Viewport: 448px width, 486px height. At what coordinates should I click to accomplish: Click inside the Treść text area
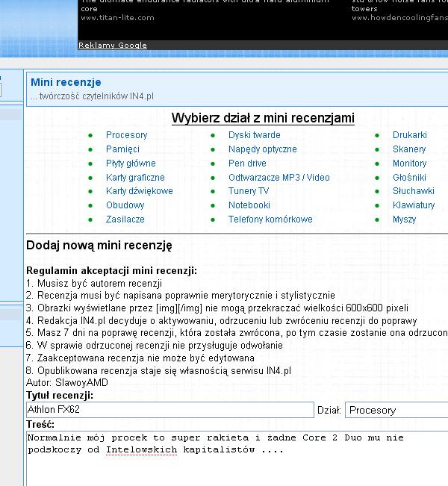237,458
